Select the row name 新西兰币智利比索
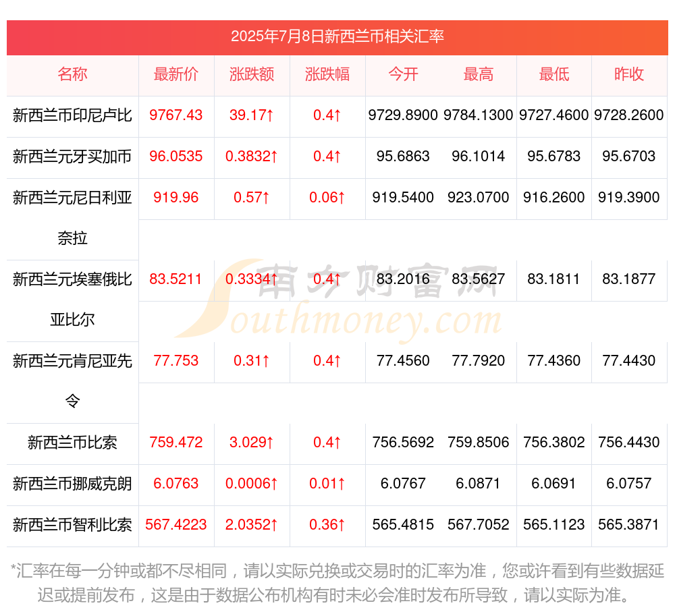The height and width of the screenshot is (616, 675). (x=72, y=525)
